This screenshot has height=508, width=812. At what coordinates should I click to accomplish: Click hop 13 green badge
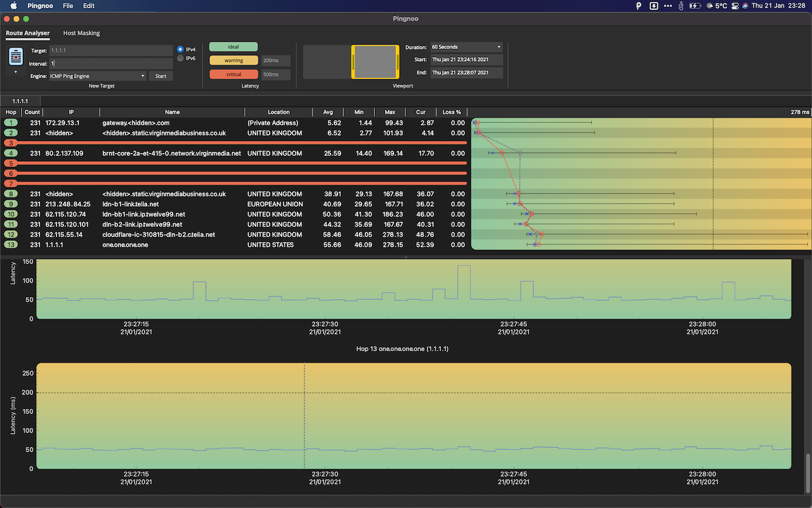tap(11, 244)
